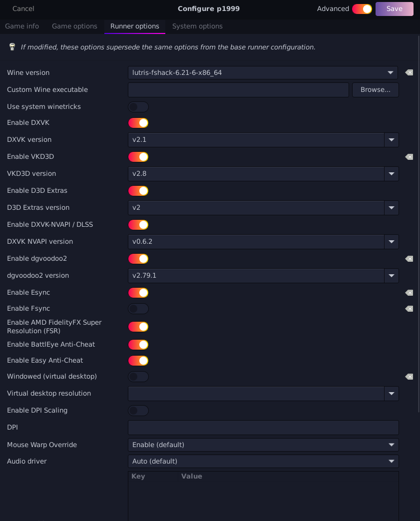
Task: Disable the Enable DXVK switch
Action: [138, 123]
